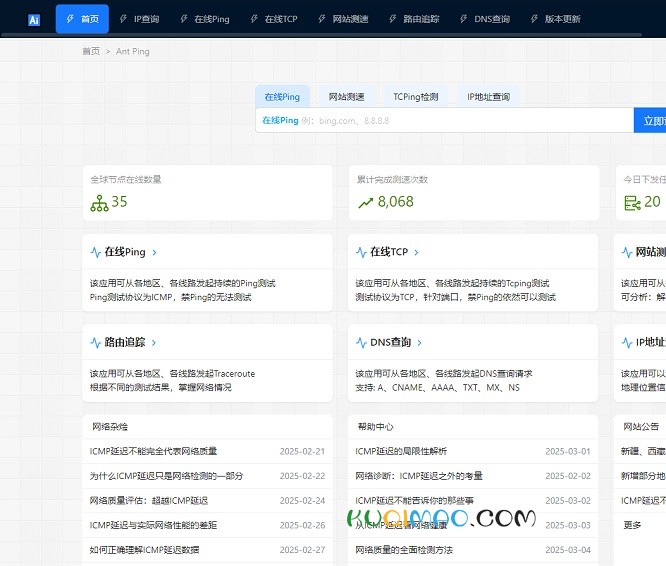The image size is (666, 566).
Task: Click the 全球节点在线数量 label
Action: [x=126, y=180]
